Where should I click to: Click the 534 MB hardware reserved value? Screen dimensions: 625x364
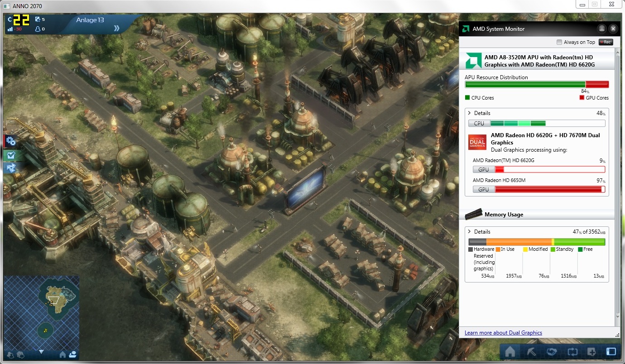coord(488,276)
